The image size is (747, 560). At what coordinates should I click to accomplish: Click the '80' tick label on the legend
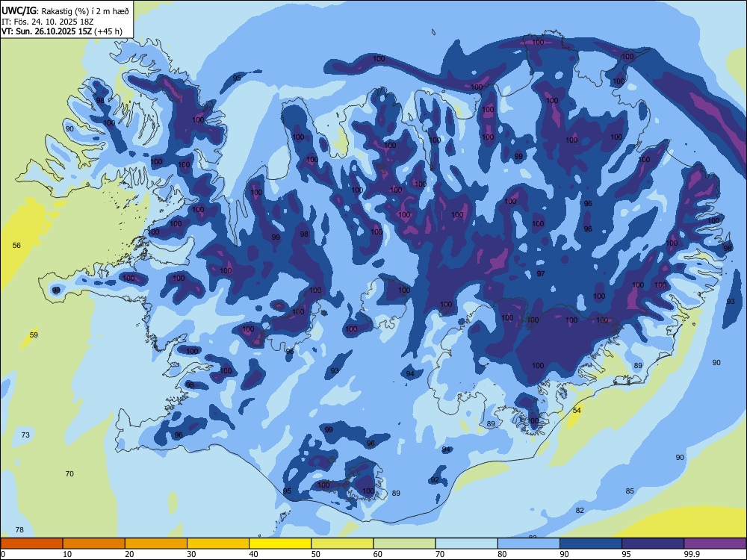(x=502, y=554)
